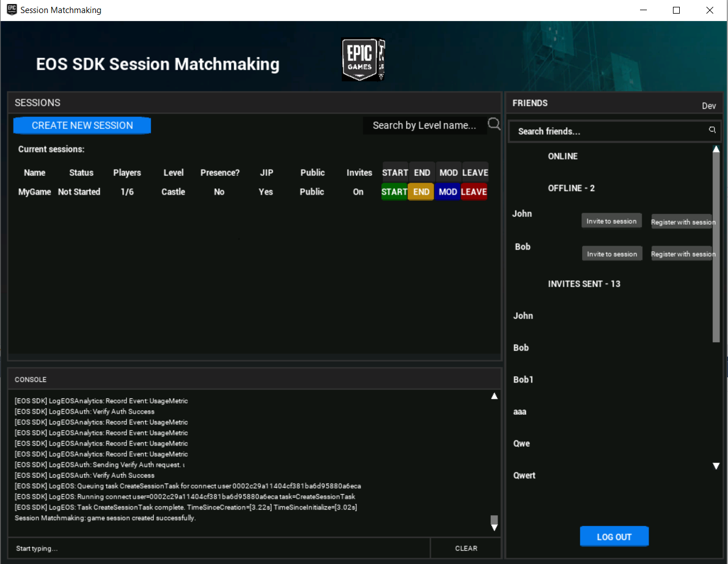The width and height of the screenshot is (728, 564).
Task: Log out of the account
Action: pos(614,536)
